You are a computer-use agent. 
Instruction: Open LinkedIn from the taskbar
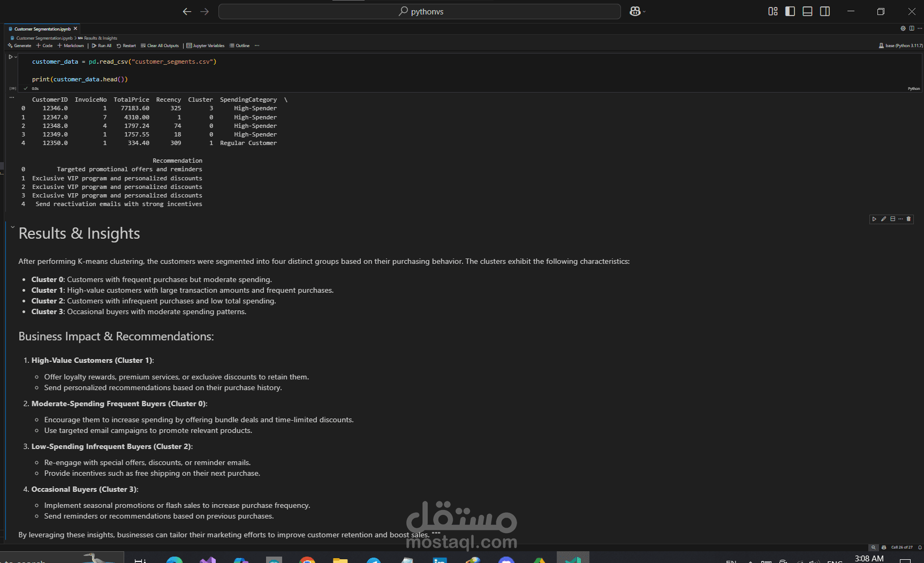click(x=440, y=559)
